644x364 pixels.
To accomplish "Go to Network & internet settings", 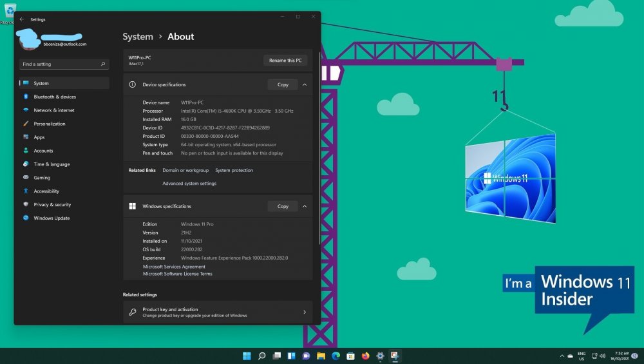I will click(x=64, y=110).
